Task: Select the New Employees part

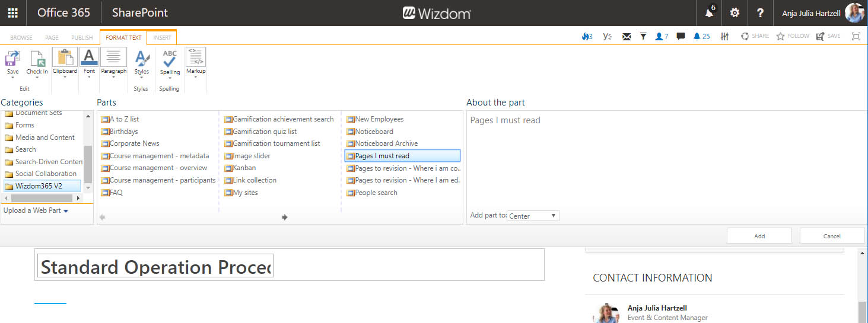Action: click(375, 119)
